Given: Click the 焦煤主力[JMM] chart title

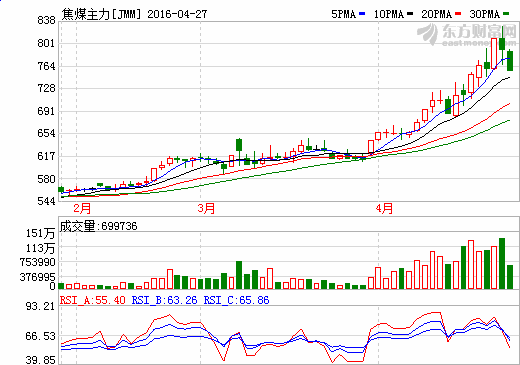Looking at the screenshot, I should [x=101, y=14].
